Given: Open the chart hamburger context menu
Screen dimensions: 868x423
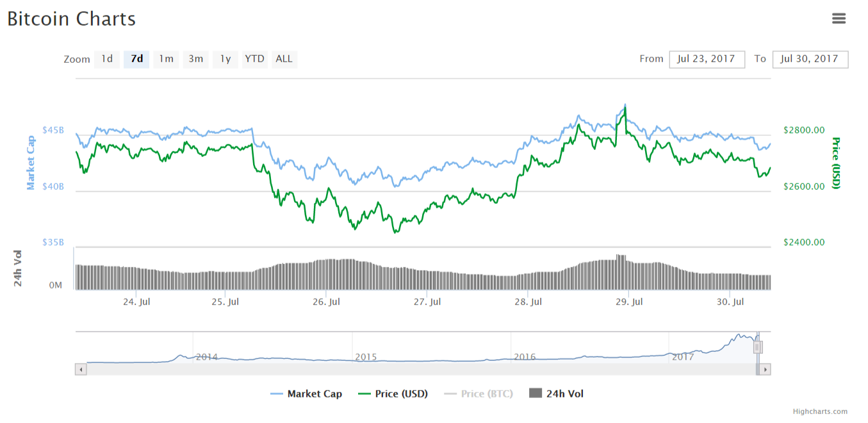Looking at the screenshot, I should [x=839, y=19].
